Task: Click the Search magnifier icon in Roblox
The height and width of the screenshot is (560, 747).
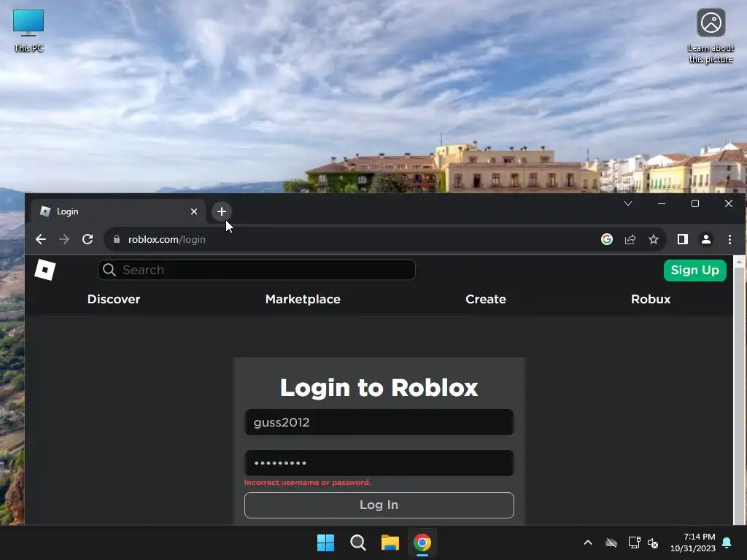Action: (109, 270)
